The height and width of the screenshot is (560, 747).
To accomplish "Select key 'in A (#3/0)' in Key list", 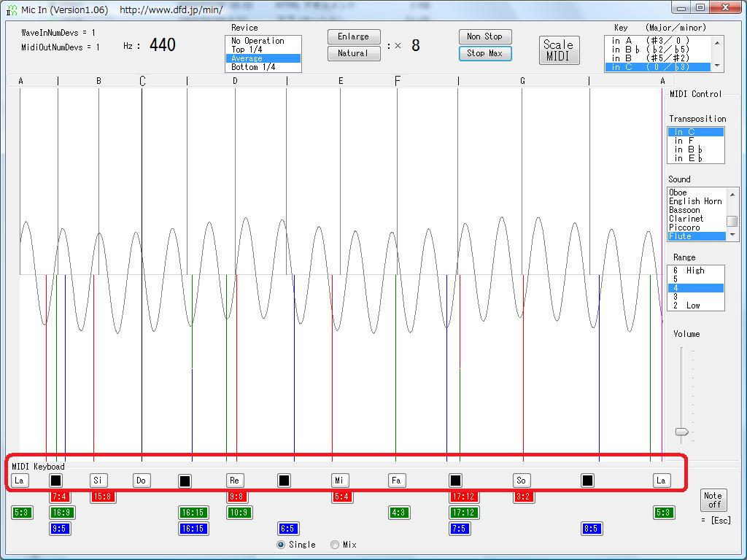I will (x=657, y=41).
